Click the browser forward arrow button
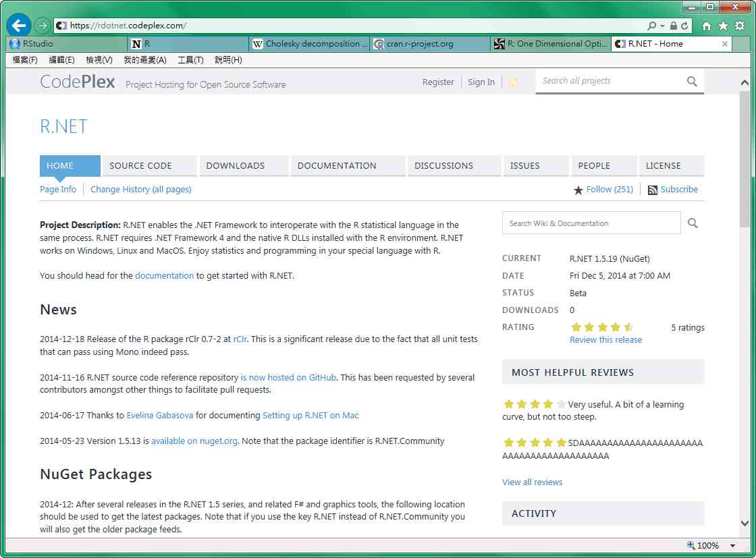The image size is (756, 558). click(43, 25)
